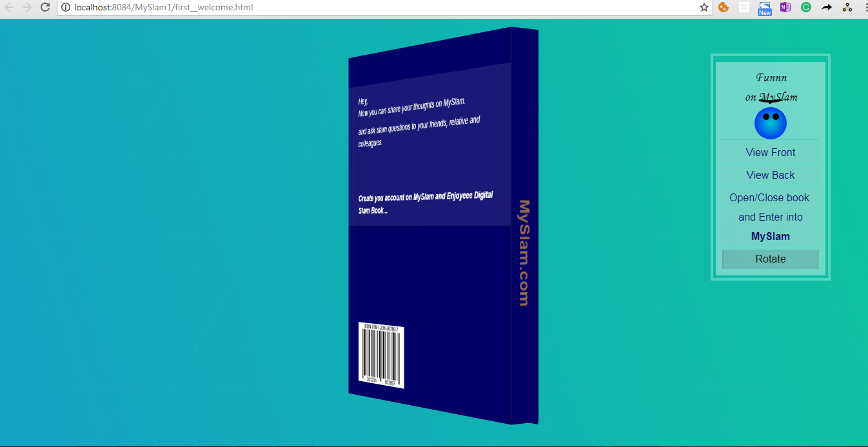Screen dimensions: 868x447
Task: Click the site information icon
Action: click(66, 8)
